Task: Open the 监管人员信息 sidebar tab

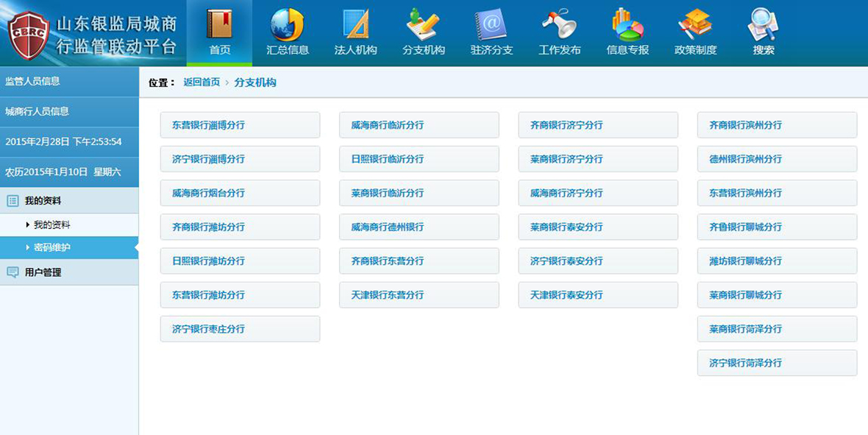Action: coord(33,82)
